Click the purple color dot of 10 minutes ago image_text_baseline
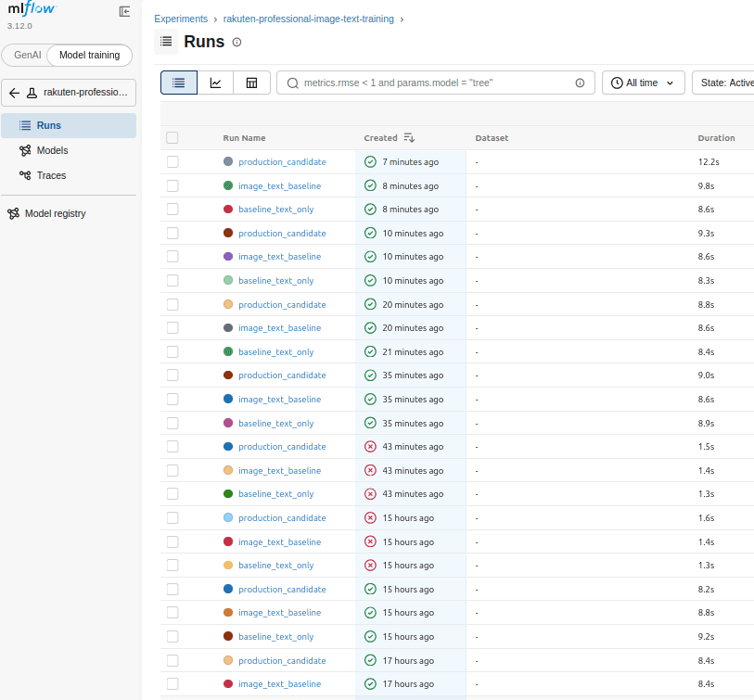754x700 pixels. pyautogui.click(x=228, y=256)
